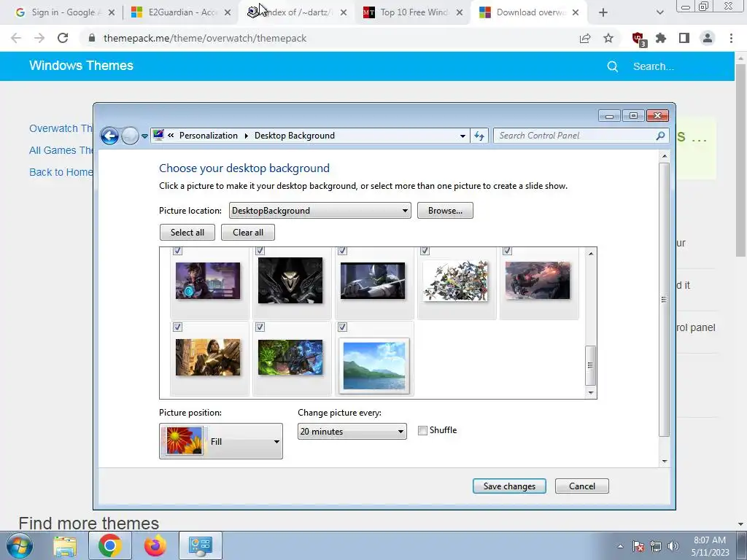This screenshot has width=747, height=560.
Task: Uncheck the lake landscape wallpaper checkbox
Action: click(343, 327)
